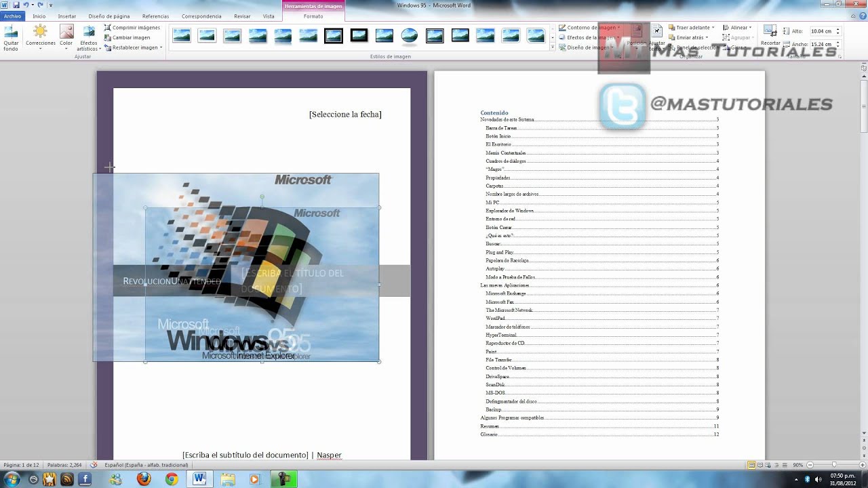Click Cambiar imagen
Viewport: 868px width, 488px height.
[127, 38]
